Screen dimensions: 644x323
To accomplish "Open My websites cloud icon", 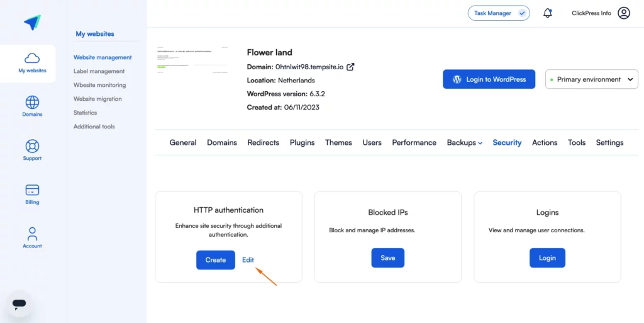I will (32, 58).
